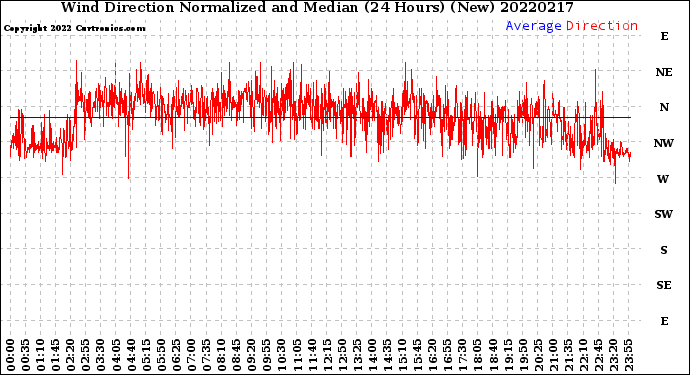Click the 19:15 time label

click(x=508, y=356)
